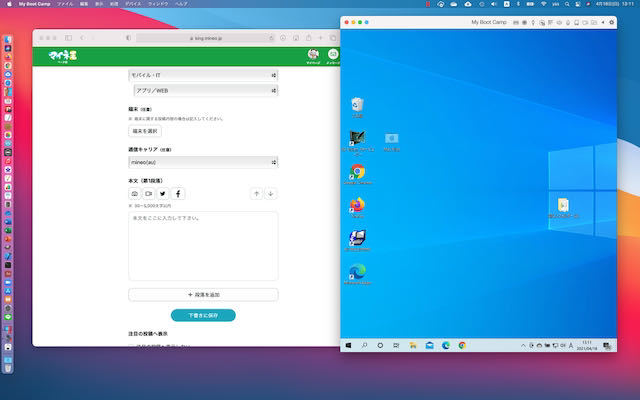The height and width of the screenshot is (400, 640).
Task: Click the camera icon above the body text
Action: pos(135,193)
